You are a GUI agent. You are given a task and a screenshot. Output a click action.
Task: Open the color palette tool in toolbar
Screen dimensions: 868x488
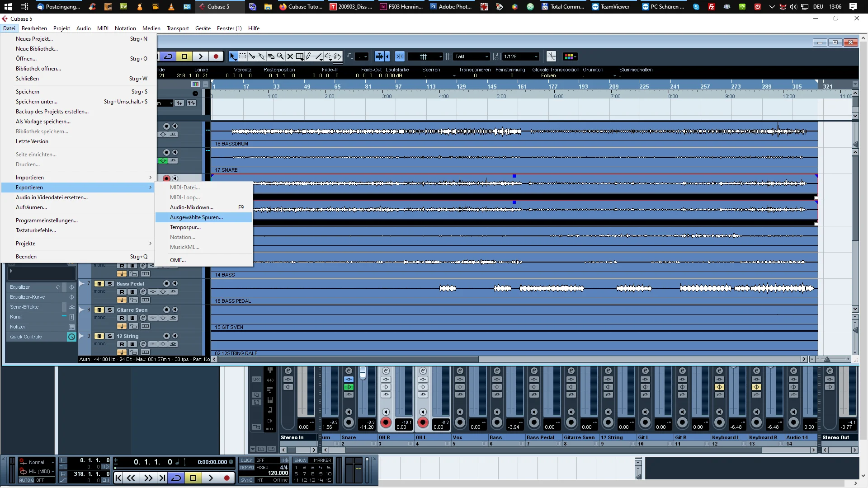tap(570, 56)
